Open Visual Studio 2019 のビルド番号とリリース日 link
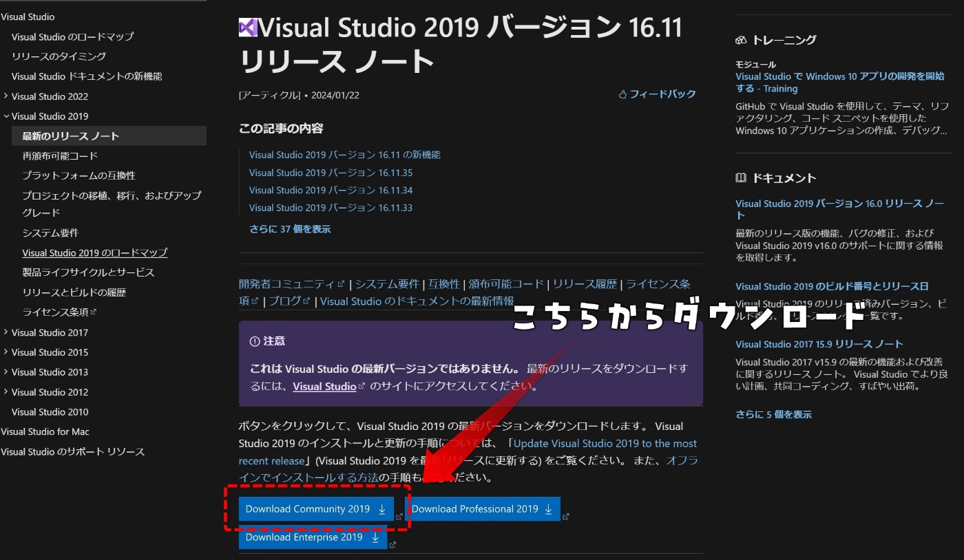The width and height of the screenshot is (964, 560). click(x=832, y=286)
